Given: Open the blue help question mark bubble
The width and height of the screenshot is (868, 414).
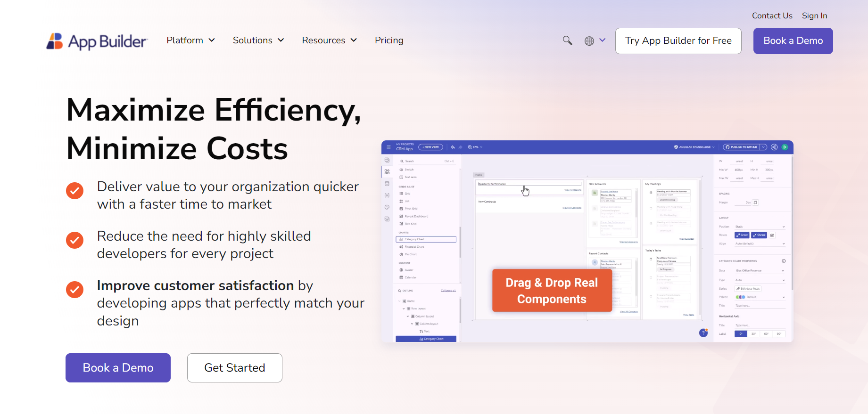Looking at the screenshot, I should [x=703, y=333].
